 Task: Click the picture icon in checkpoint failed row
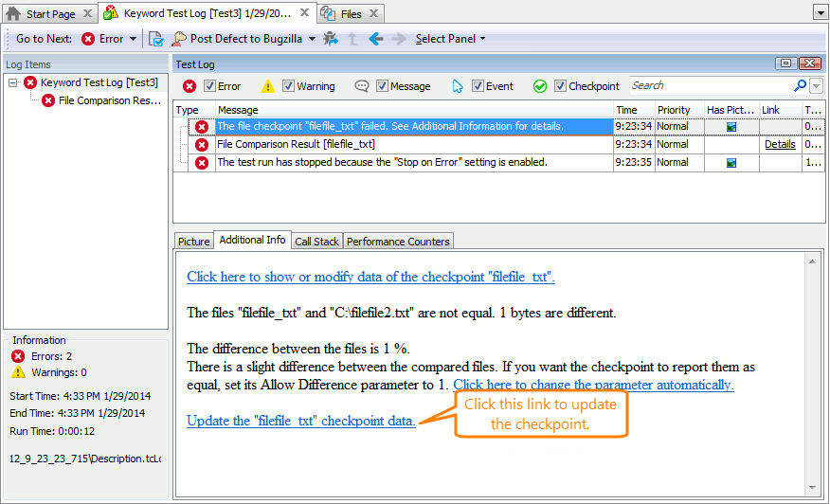click(x=731, y=127)
